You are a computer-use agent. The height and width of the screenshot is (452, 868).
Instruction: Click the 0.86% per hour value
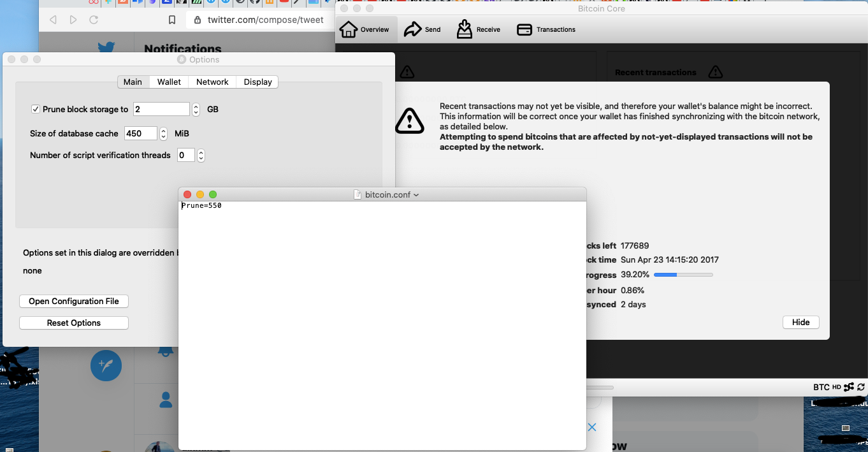click(633, 290)
